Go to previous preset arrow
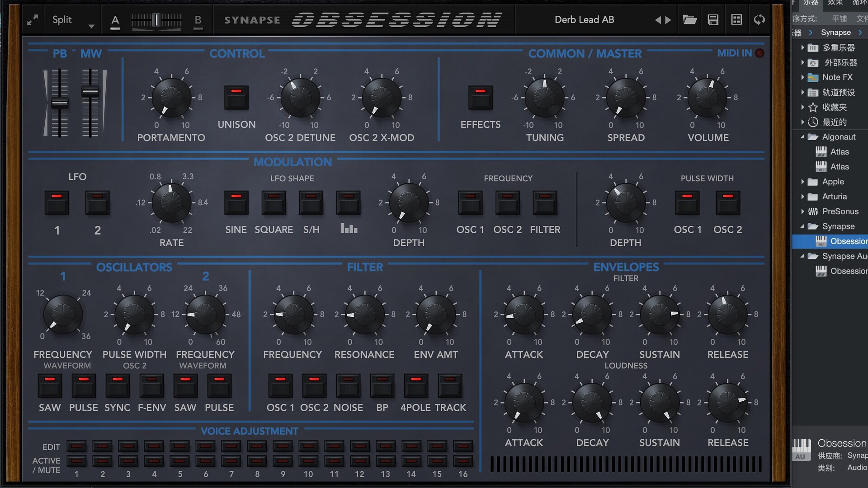Viewport: 868px width, 488px height. [x=658, y=20]
